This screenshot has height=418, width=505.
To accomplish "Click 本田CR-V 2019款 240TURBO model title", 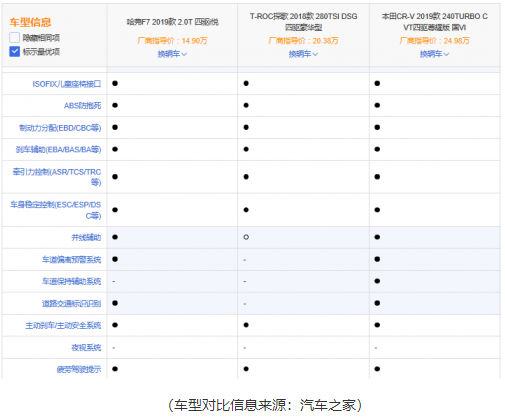I will [434, 22].
